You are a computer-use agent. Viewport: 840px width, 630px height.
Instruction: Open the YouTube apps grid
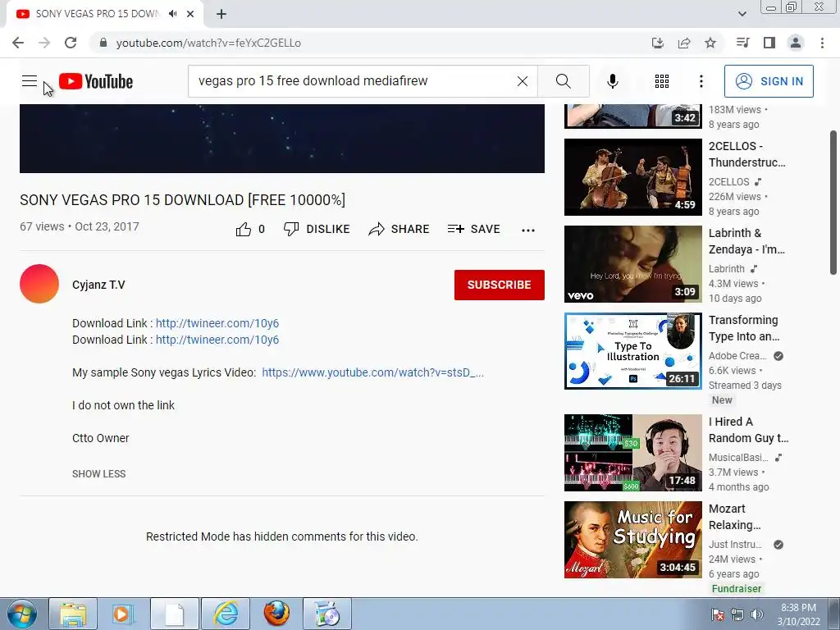click(x=662, y=81)
